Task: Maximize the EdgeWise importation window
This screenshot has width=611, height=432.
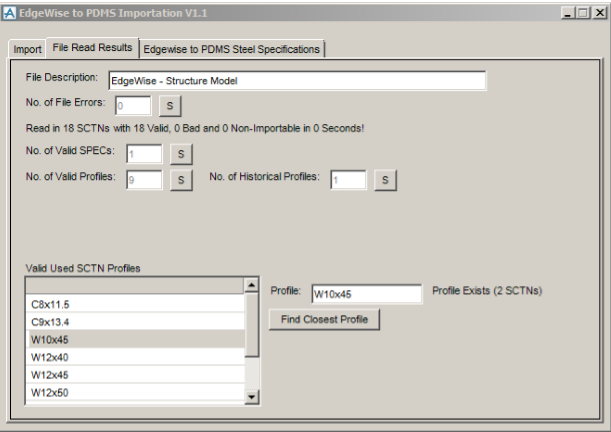Action: coord(583,13)
